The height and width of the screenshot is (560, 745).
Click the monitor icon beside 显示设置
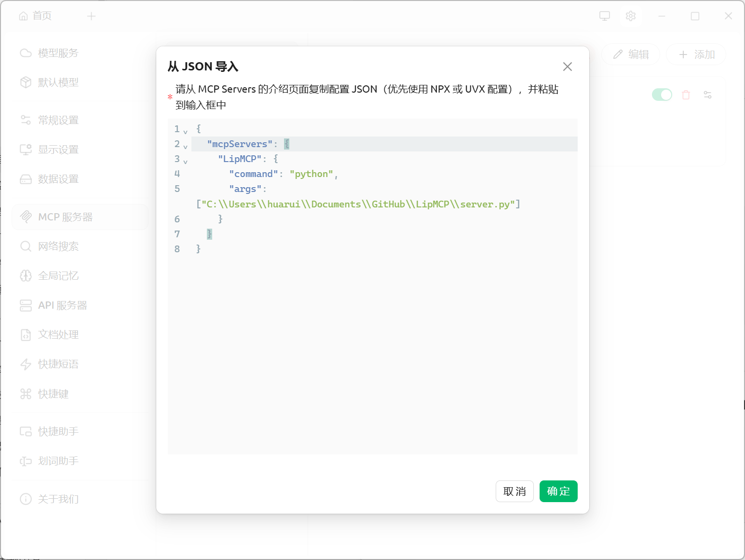click(x=26, y=150)
